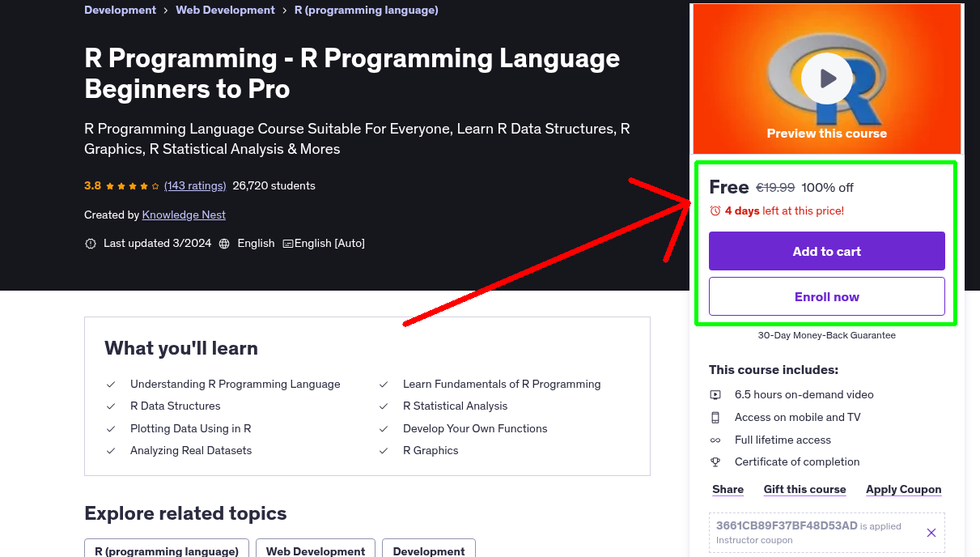
Task: Click the course title heading
Action: (352, 73)
